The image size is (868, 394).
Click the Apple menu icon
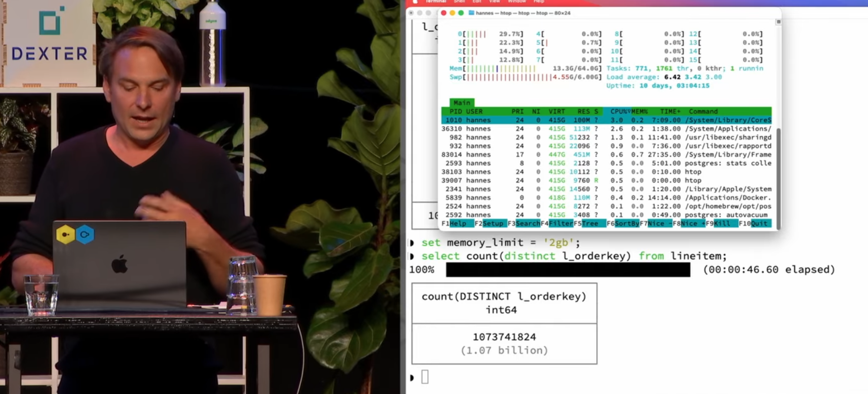click(415, 2)
